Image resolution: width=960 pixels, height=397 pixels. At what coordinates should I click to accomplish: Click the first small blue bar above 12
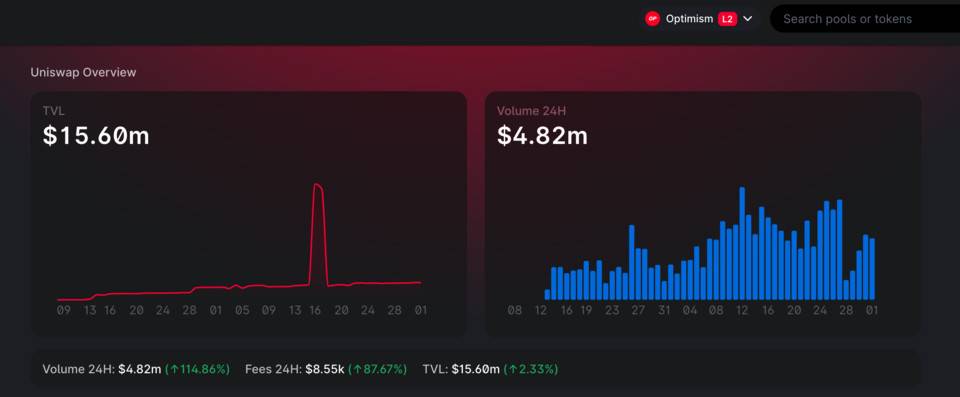[x=547, y=295]
